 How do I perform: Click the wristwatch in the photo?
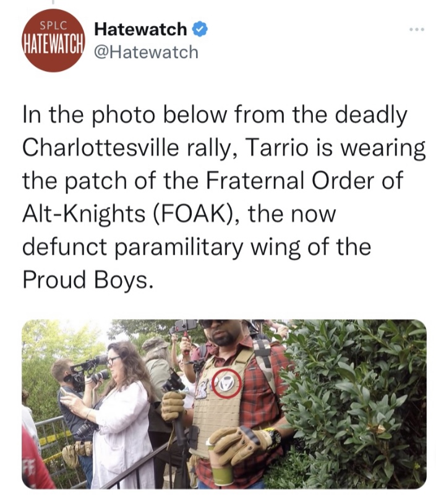tap(273, 435)
